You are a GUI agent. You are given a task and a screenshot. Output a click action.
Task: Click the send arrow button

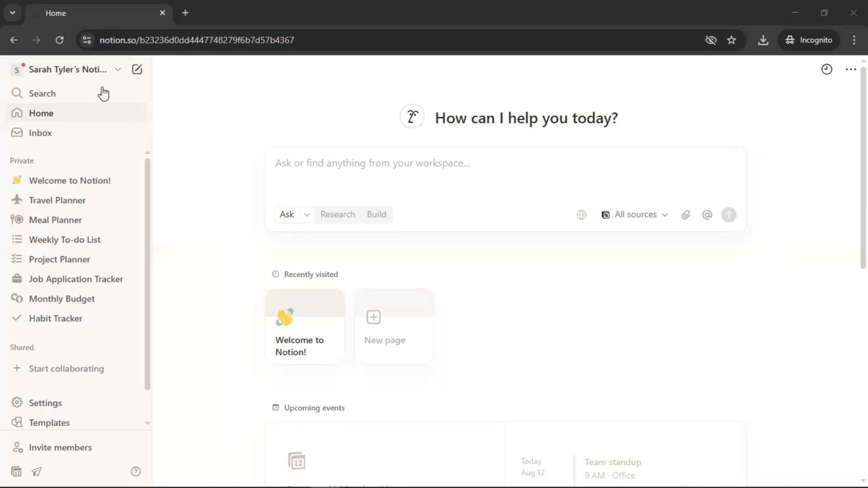[x=729, y=215]
